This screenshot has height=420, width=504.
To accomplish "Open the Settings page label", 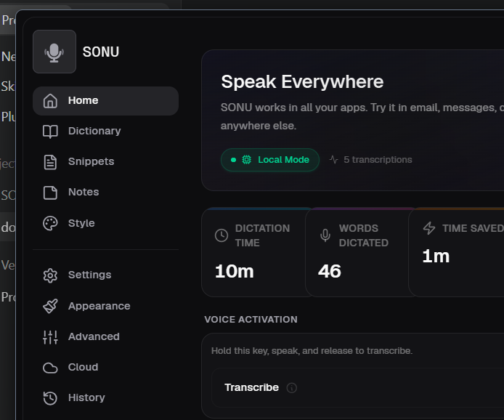I will [89, 275].
